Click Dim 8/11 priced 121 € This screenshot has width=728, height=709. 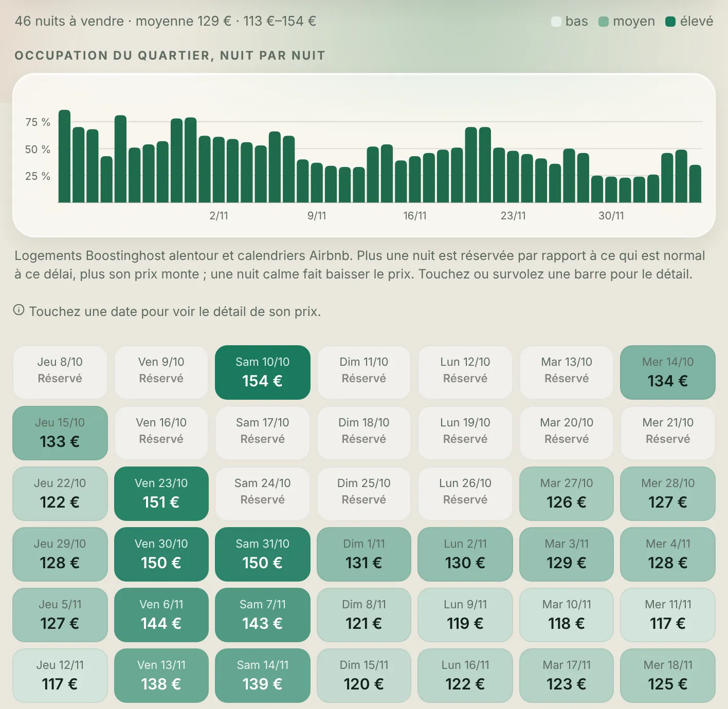[364, 615]
